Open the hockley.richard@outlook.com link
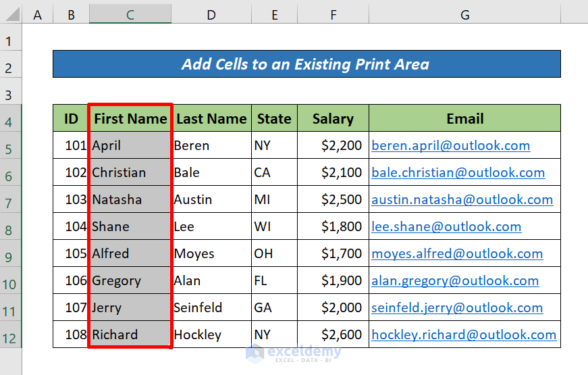The width and height of the screenshot is (588, 375). click(x=464, y=334)
